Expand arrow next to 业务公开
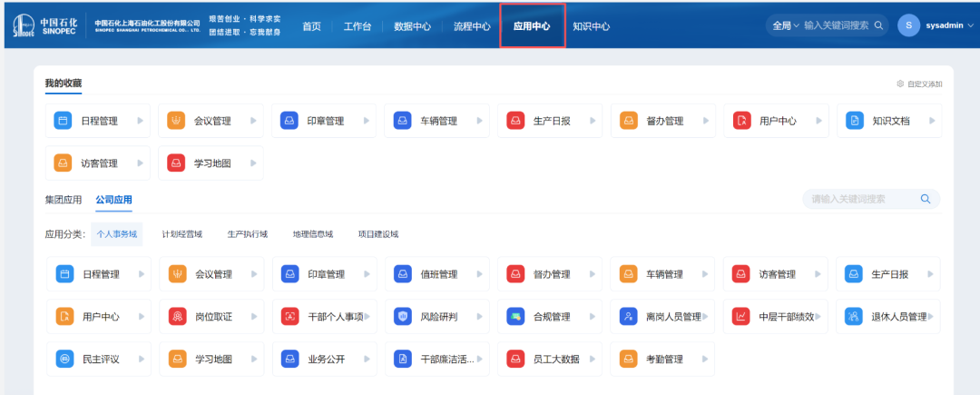This screenshot has width=980, height=395. tap(366, 360)
